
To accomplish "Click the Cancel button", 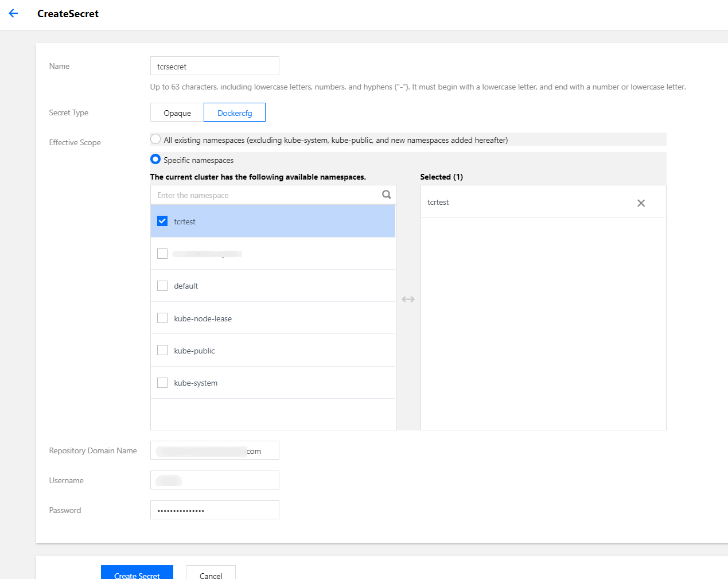I will pyautogui.click(x=211, y=574).
